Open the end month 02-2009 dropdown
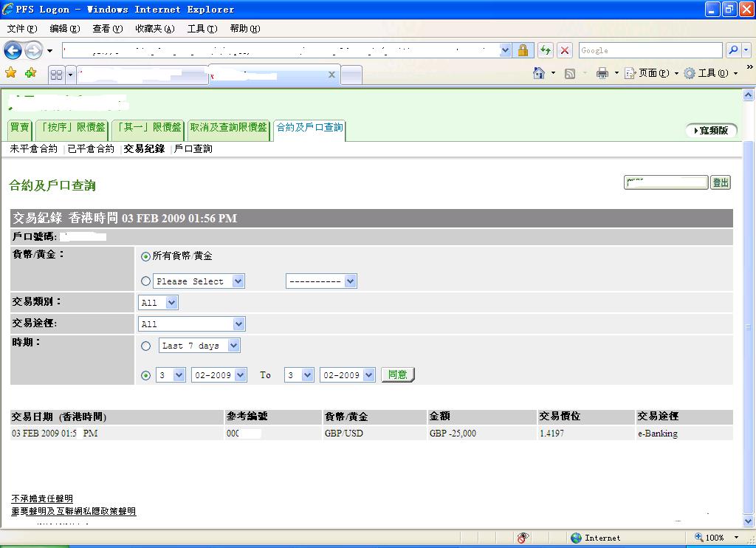Viewport: 756px width, 548px height. click(348, 375)
